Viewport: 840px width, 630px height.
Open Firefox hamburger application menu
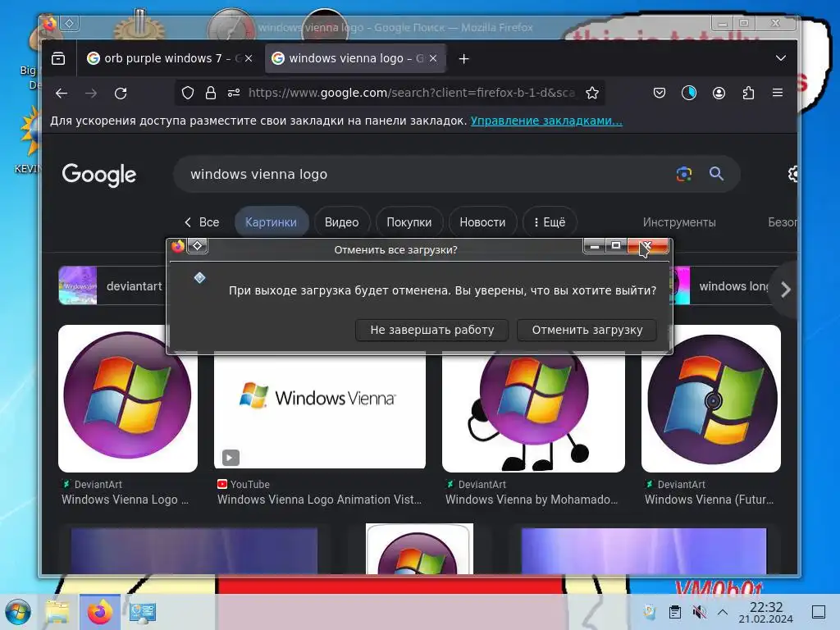pyautogui.click(x=778, y=93)
